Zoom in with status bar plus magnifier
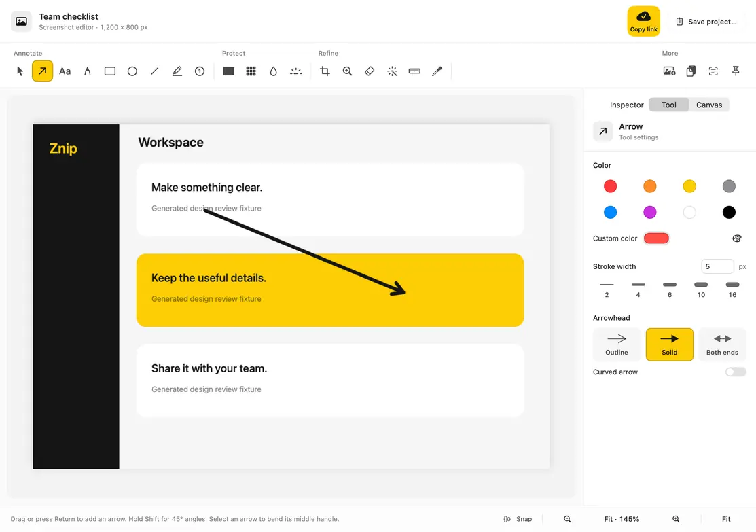Image resolution: width=756 pixels, height=532 pixels. point(676,519)
